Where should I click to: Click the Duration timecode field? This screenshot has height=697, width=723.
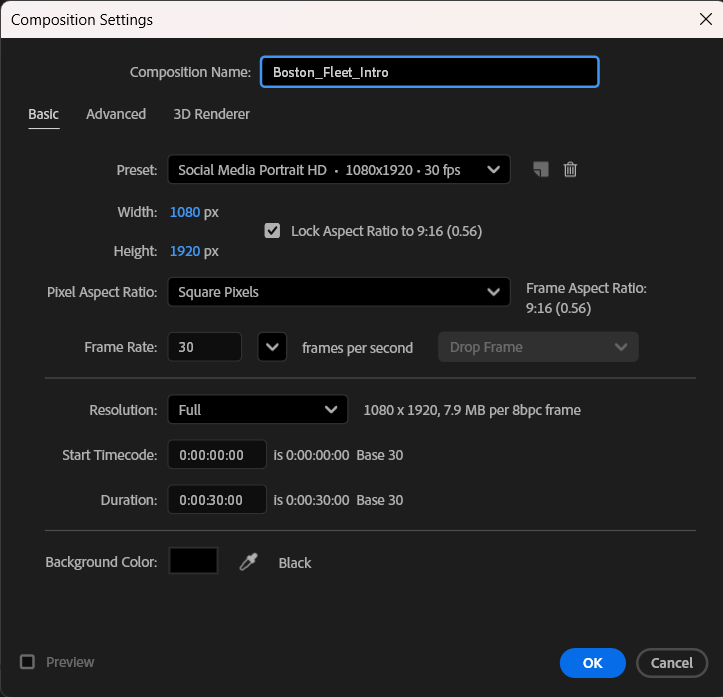[217, 500]
